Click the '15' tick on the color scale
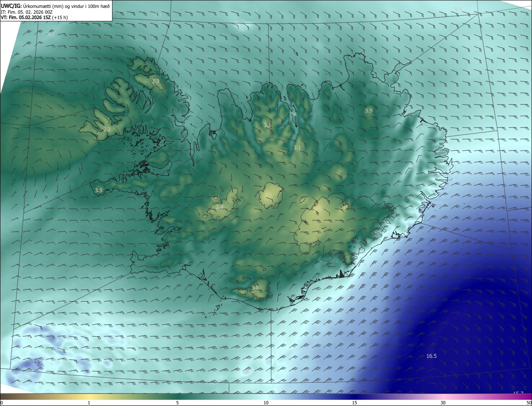The image size is (532, 406). click(x=355, y=403)
